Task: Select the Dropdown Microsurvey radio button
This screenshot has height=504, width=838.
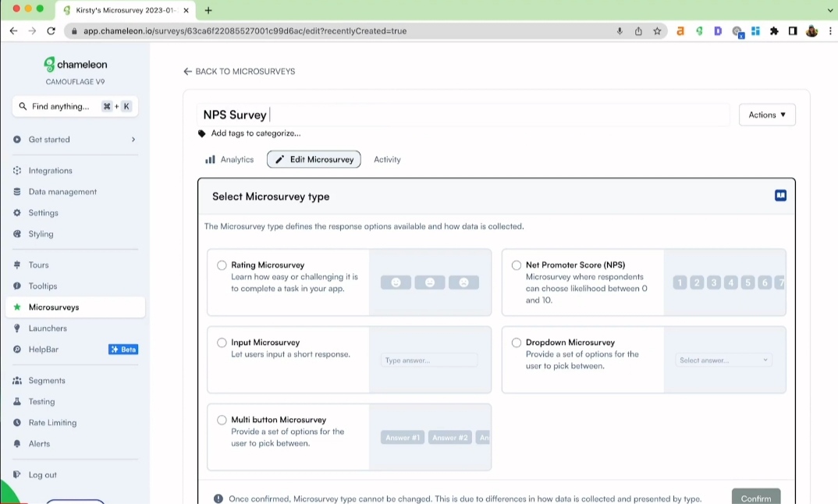Action: click(517, 343)
